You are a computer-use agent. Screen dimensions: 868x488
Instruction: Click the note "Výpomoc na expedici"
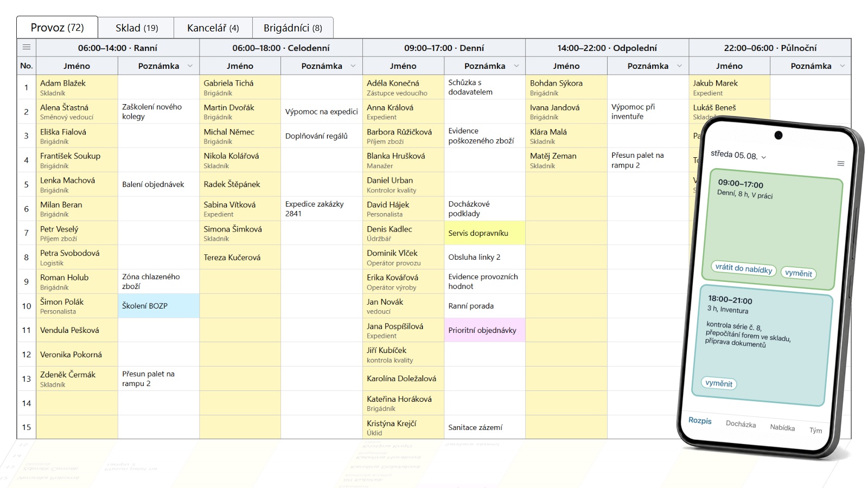coord(322,112)
